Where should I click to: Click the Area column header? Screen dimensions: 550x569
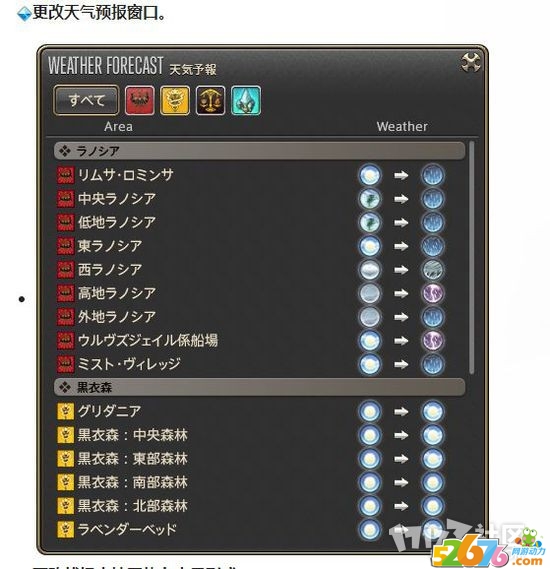tap(118, 127)
